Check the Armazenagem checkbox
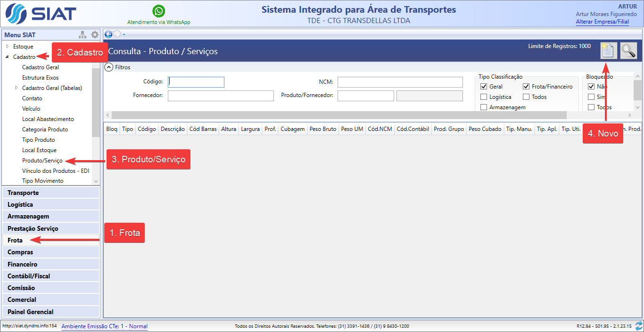 pyautogui.click(x=484, y=107)
